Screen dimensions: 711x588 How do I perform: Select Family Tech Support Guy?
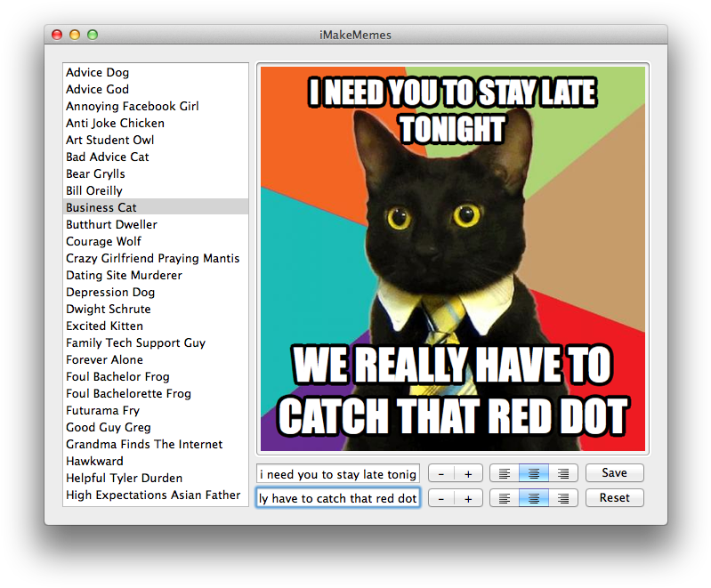pyautogui.click(x=156, y=342)
